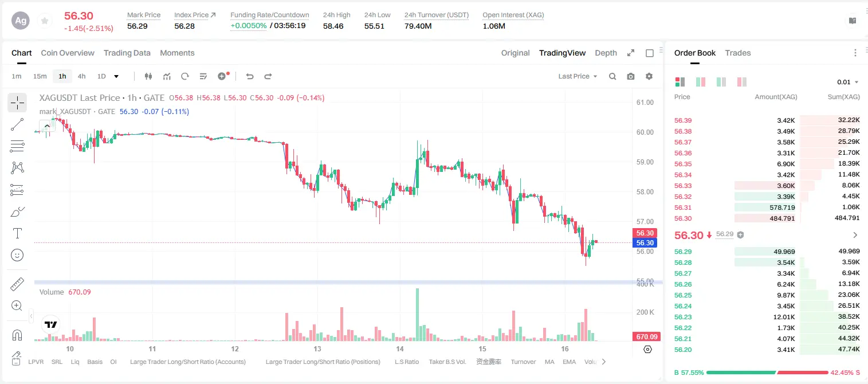868x384 pixels.
Task: Show only sell orders in order book
Action: coord(742,82)
